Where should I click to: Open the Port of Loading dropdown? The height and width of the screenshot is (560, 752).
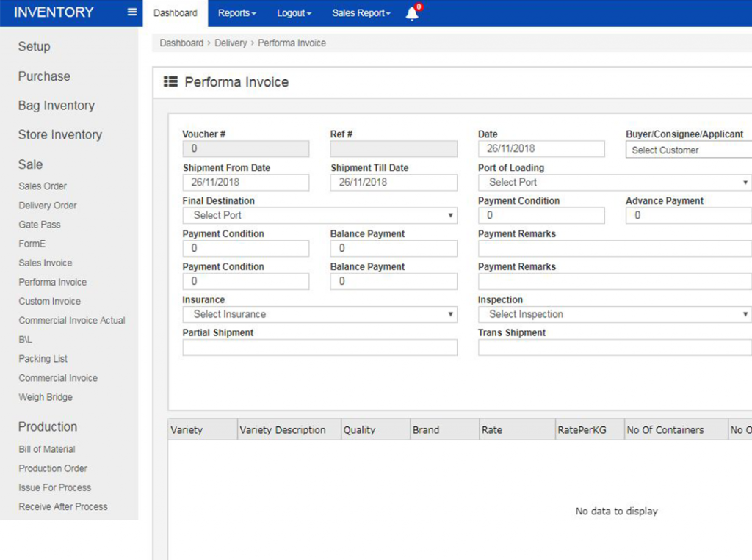tap(615, 182)
